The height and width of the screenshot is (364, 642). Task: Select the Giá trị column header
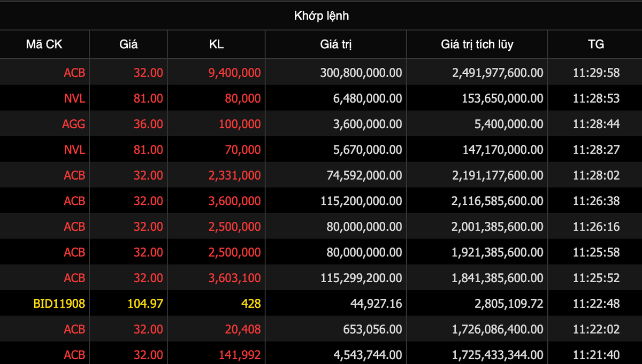(x=335, y=44)
